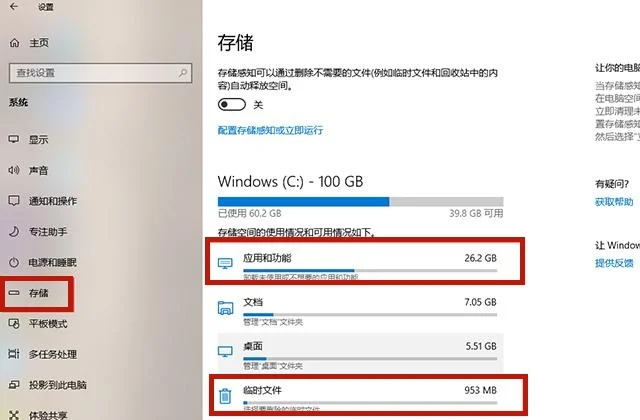Viewport: 640px width, 420px height.
Task: Open 应用和功能 storage category
Action: pyautogui.click(x=364, y=261)
